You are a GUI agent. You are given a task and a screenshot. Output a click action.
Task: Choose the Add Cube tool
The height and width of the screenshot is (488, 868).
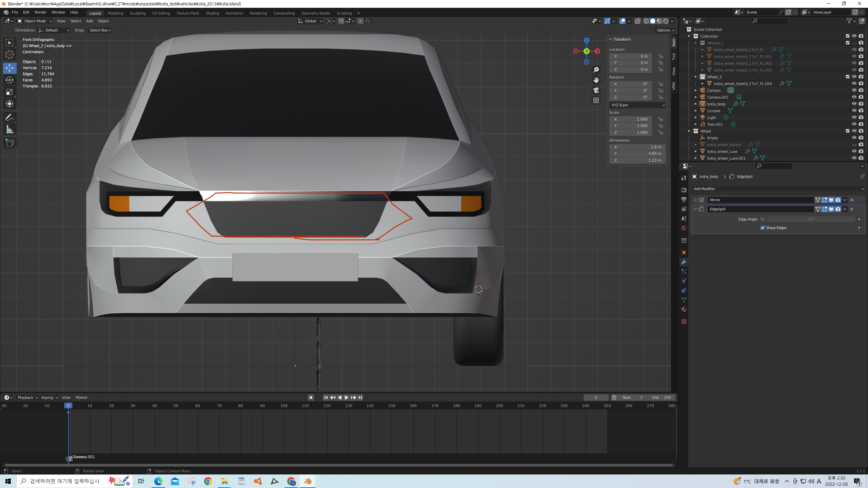click(9, 143)
